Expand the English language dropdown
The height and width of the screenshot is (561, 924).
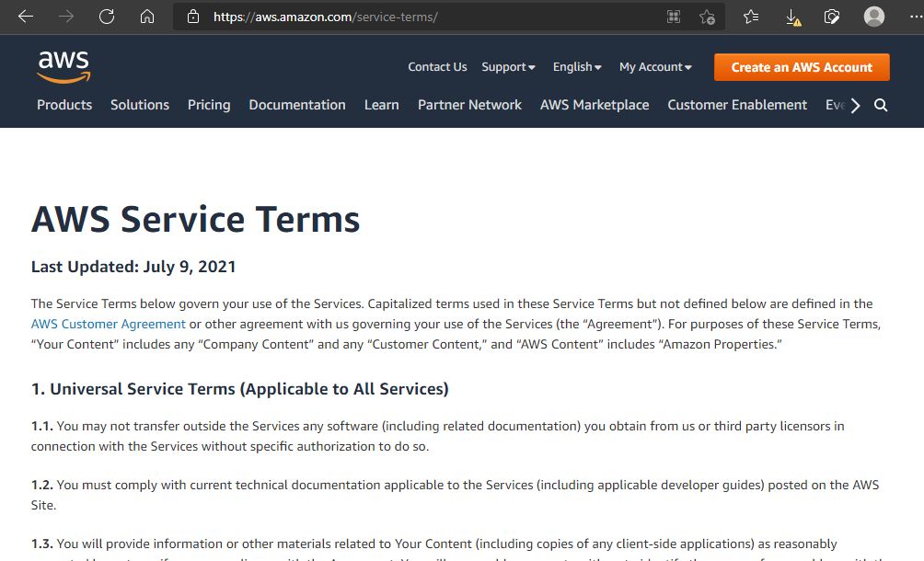point(577,67)
